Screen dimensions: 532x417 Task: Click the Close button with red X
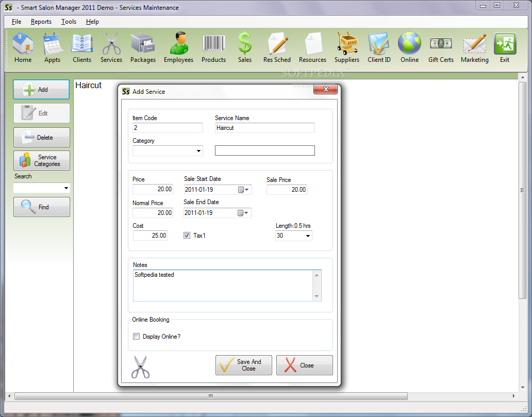tap(304, 365)
